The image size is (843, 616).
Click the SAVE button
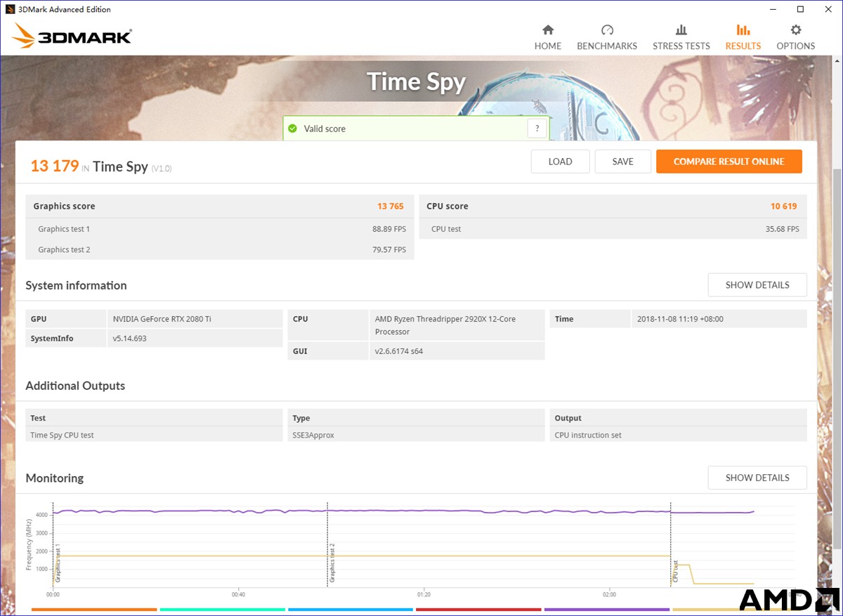(x=622, y=162)
